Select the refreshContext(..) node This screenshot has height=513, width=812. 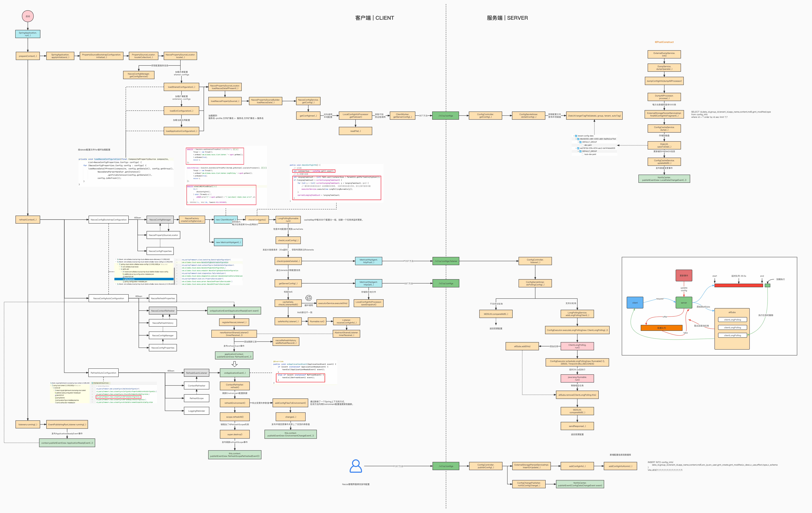(x=28, y=220)
